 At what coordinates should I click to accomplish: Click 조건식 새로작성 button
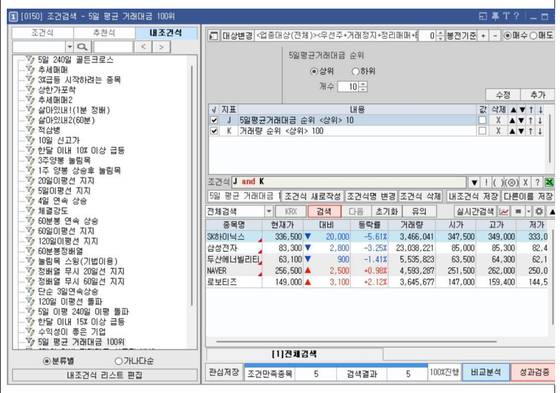pos(312,196)
